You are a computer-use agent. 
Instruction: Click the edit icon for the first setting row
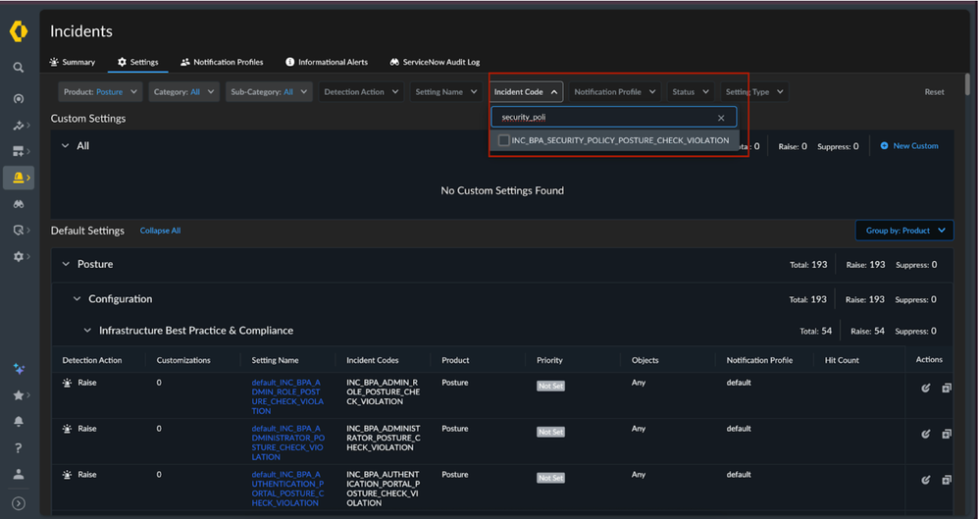925,388
